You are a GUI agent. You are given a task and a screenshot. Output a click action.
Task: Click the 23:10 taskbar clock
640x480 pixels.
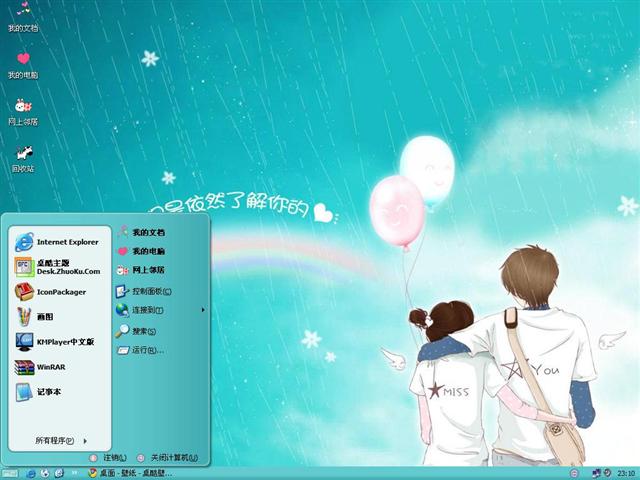tap(626, 473)
